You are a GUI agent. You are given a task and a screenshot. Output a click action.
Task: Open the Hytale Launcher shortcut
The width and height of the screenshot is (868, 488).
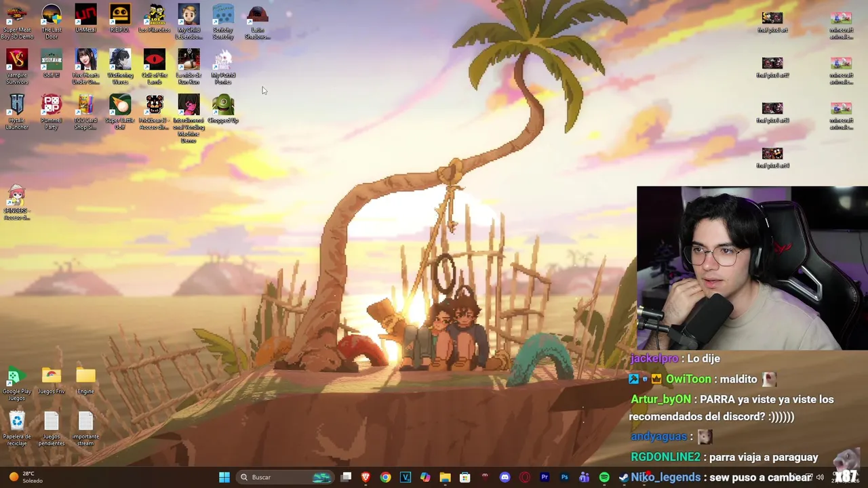click(x=17, y=113)
